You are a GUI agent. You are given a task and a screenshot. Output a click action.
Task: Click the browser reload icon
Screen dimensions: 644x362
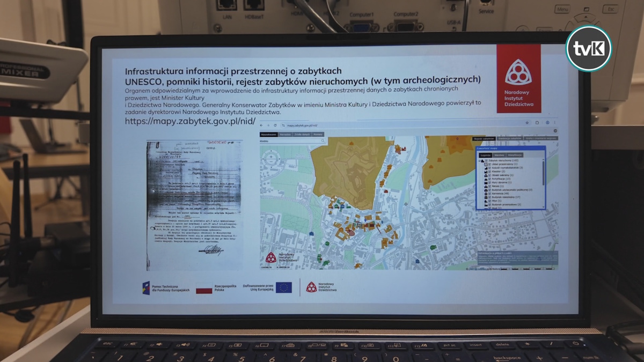point(274,125)
